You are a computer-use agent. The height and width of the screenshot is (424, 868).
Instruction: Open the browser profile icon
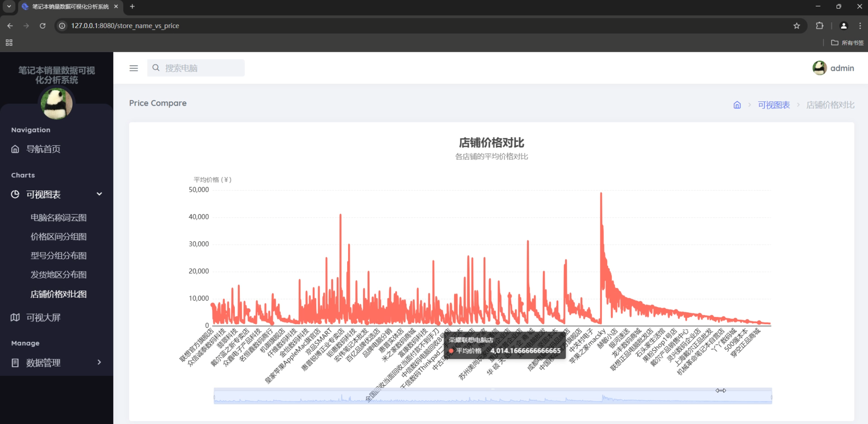(844, 26)
